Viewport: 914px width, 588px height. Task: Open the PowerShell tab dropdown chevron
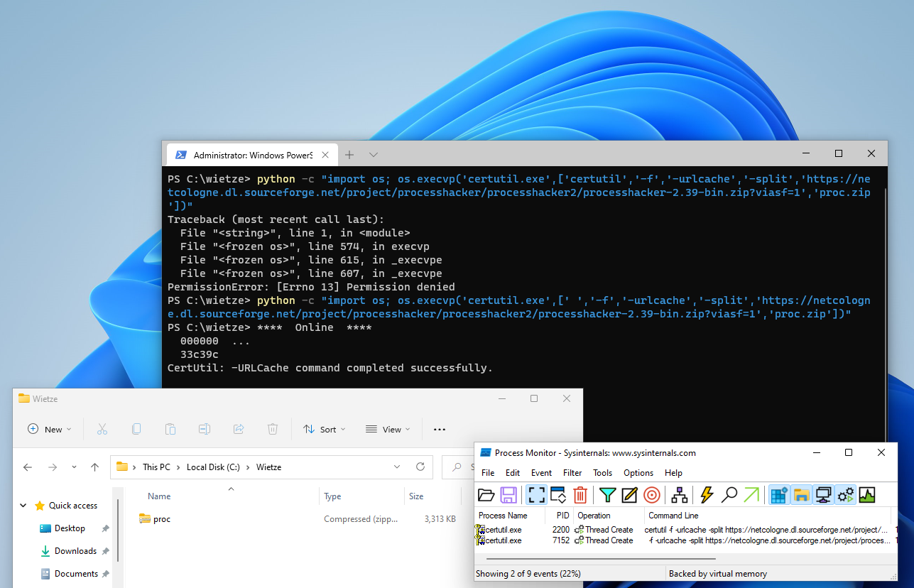point(374,154)
